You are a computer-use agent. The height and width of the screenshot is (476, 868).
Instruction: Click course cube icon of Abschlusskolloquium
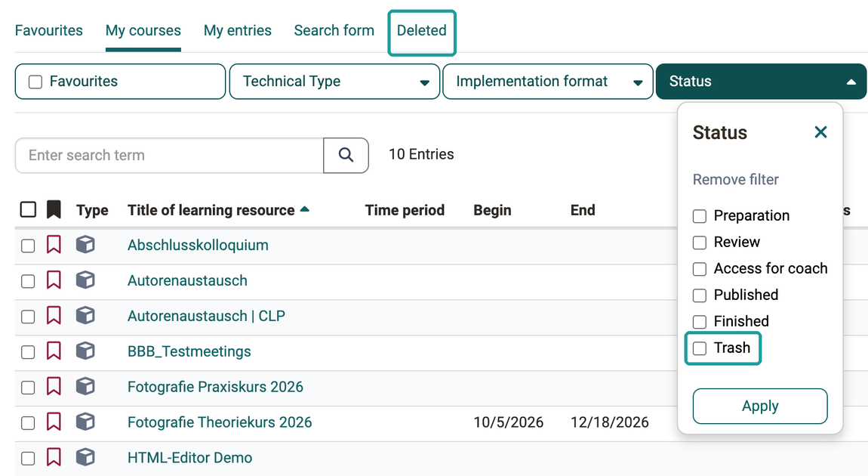(x=85, y=244)
